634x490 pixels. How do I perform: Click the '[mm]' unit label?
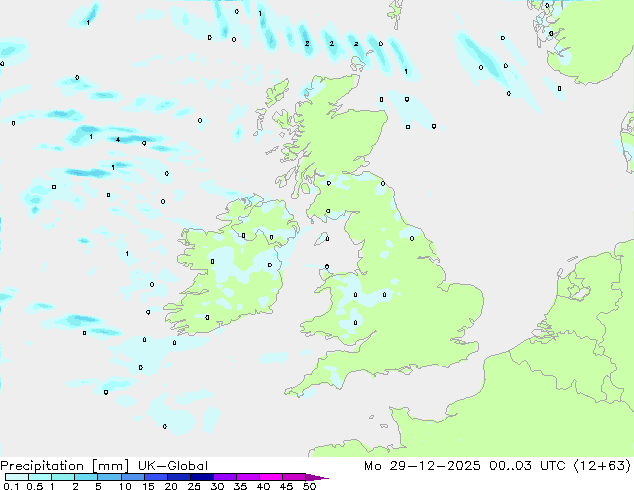point(110,466)
